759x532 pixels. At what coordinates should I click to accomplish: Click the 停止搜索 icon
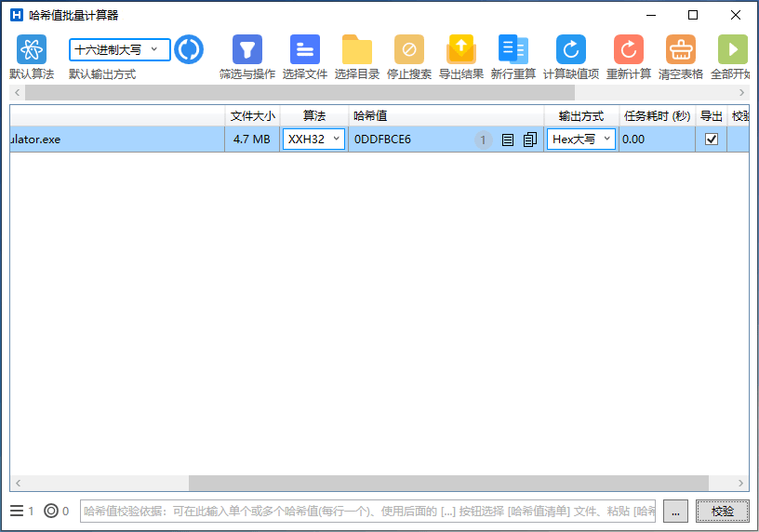pyautogui.click(x=408, y=50)
